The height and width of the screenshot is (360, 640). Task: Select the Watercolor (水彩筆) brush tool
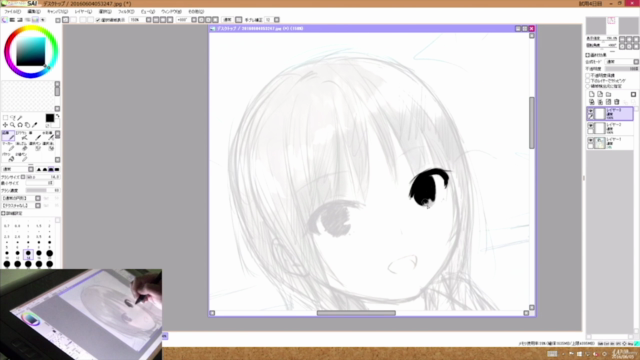pos(48,136)
